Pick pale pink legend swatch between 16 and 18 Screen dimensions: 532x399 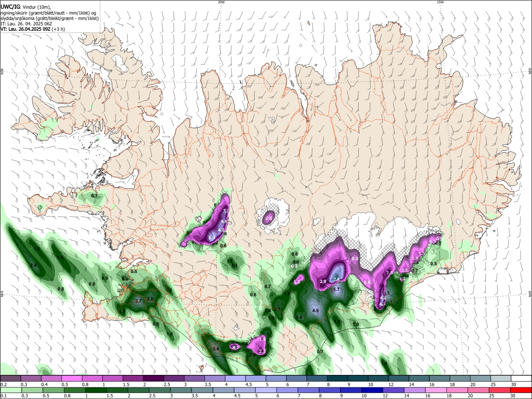click(x=436, y=390)
